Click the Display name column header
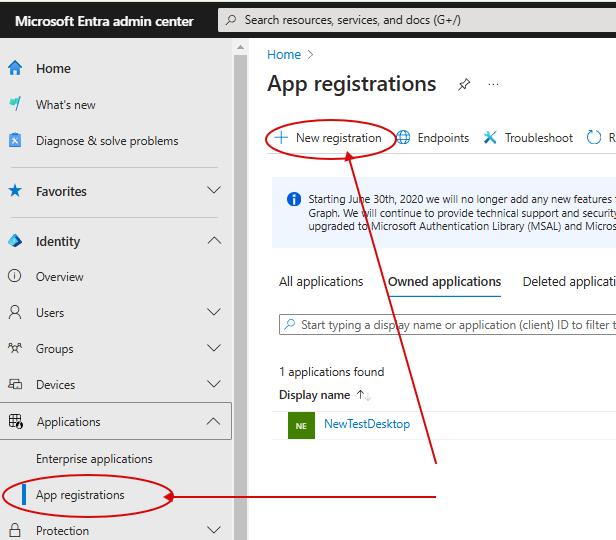Viewport: 616px width, 540px height. click(x=314, y=395)
